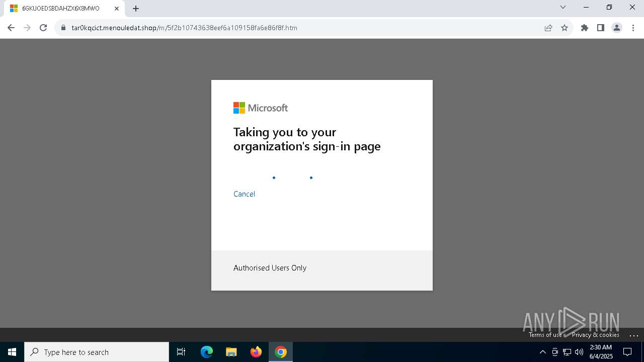Viewport: 644px width, 362px height.
Task: Launch Firefox from the taskbar
Action: pyautogui.click(x=256, y=352)
